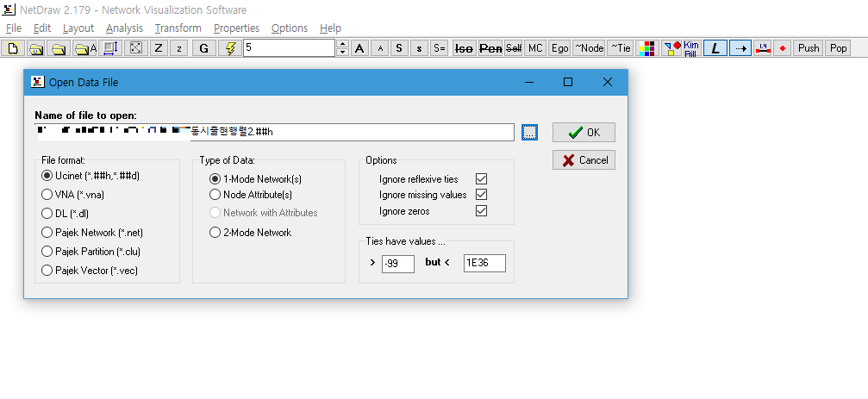Click the folder icon labeled A for attributes
Screen dimensions: 868x399
tap(85, 48)
